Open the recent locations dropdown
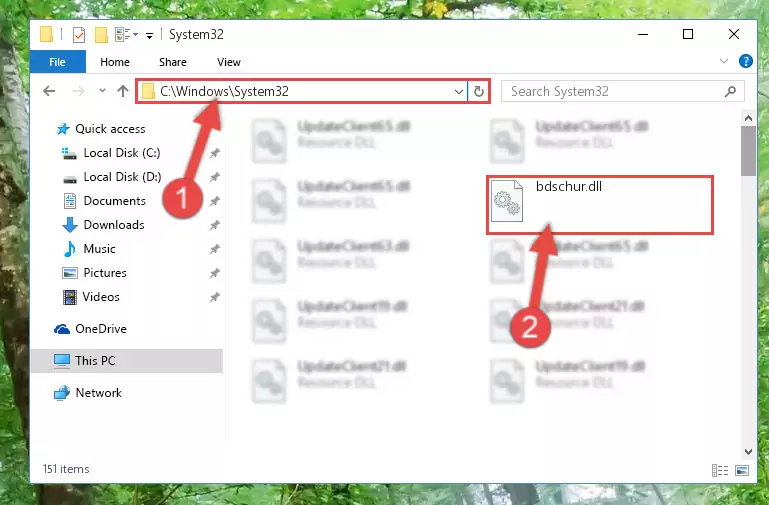Viewport: 769px width, 505px height. [x=102, y=91]
